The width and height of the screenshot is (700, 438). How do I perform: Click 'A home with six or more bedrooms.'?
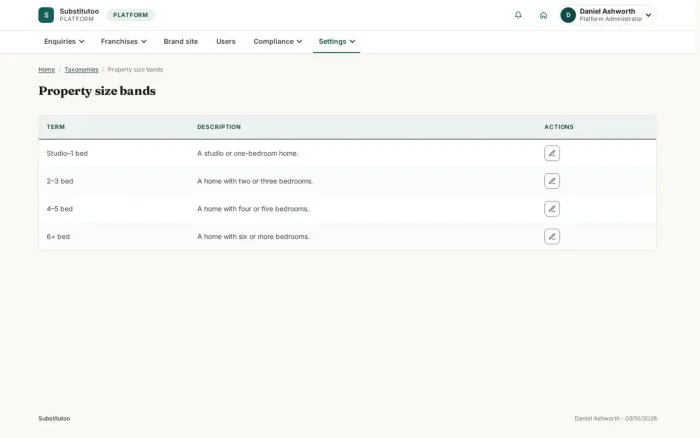coord(253,236)
